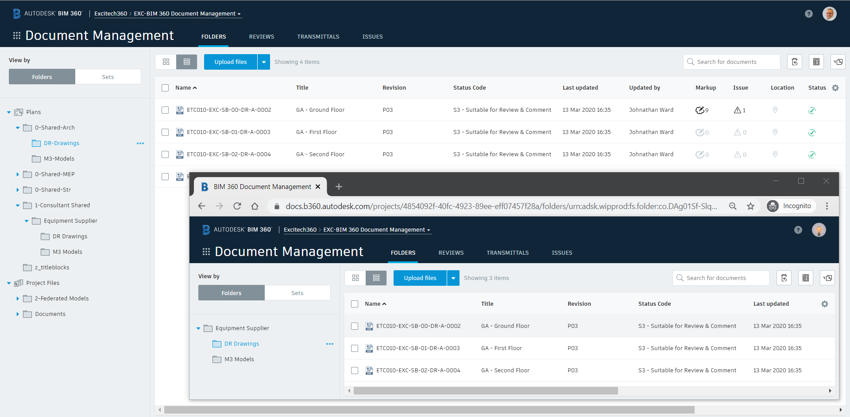Reload the page in the Chrome toolbar

point(237,206)
